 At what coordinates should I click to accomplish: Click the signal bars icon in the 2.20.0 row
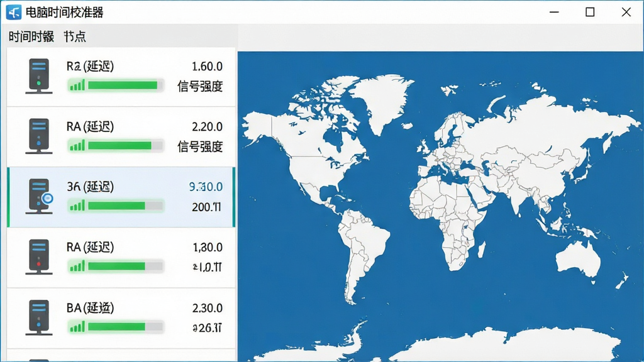tap(77, 145)
